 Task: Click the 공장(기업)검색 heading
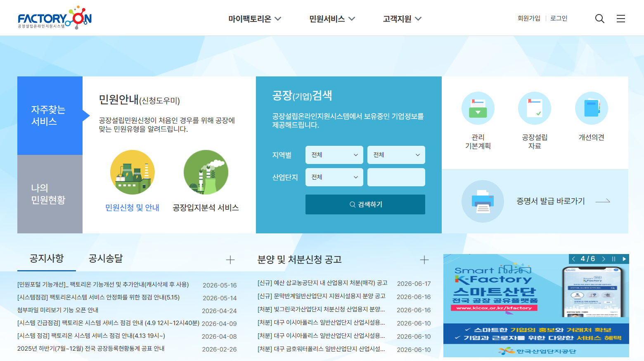click(302, 96)
